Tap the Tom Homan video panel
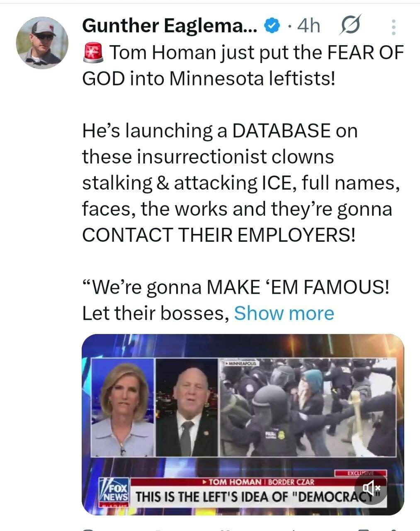This screenshot has width=420, height=531. 187,407
